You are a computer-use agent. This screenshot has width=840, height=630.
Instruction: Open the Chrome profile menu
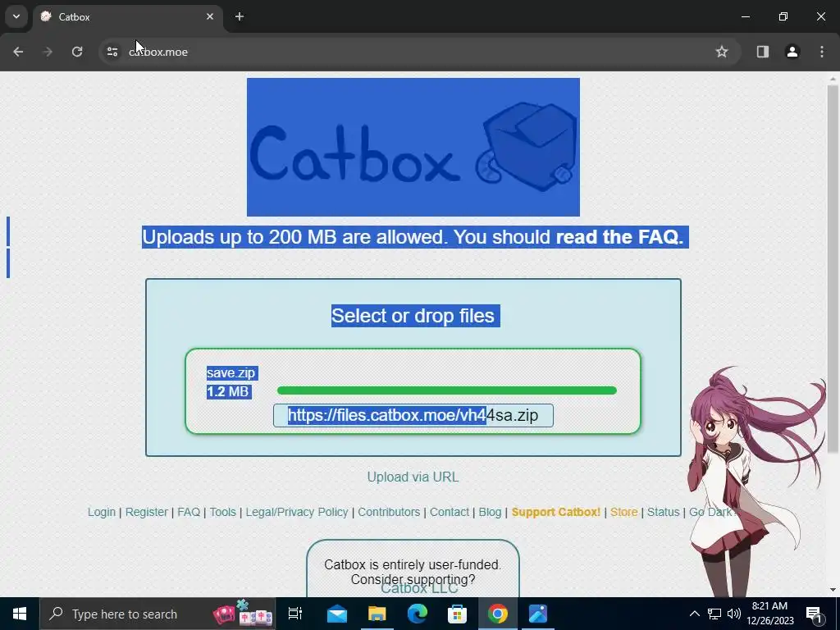coord(792,52)
